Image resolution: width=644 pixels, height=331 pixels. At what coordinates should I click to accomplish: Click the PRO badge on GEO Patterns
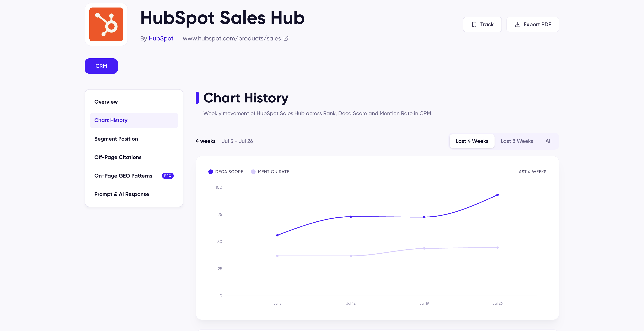(168, 176)
